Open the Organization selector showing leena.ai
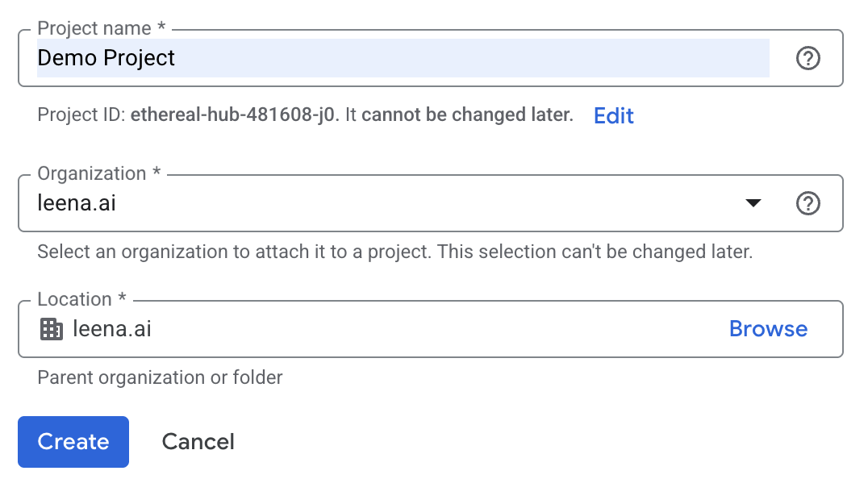Screen dimensions: 868x500 (387, 203)
